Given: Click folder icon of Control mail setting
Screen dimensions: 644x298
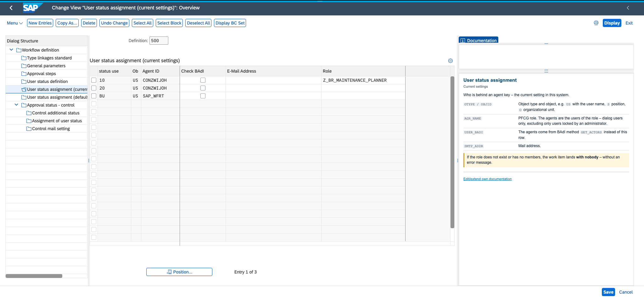Looking at the screenshot, I should coord(29,129).
